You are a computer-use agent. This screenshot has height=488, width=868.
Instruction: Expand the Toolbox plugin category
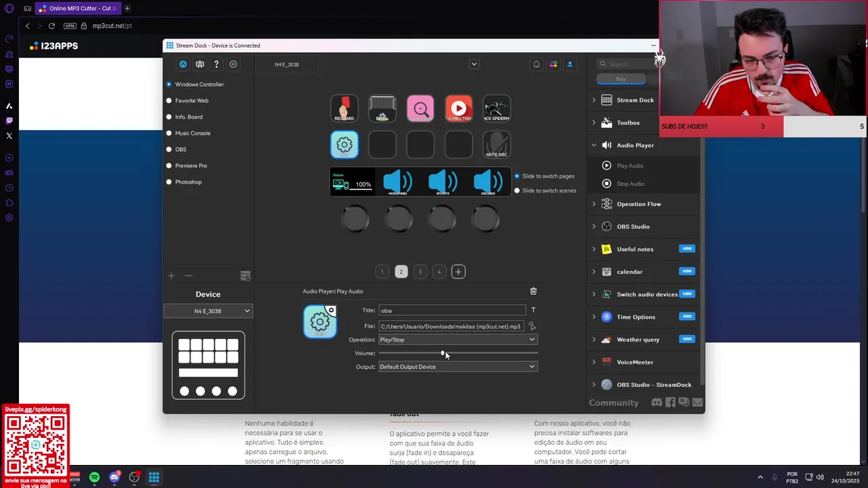click(x=594, y=123)
